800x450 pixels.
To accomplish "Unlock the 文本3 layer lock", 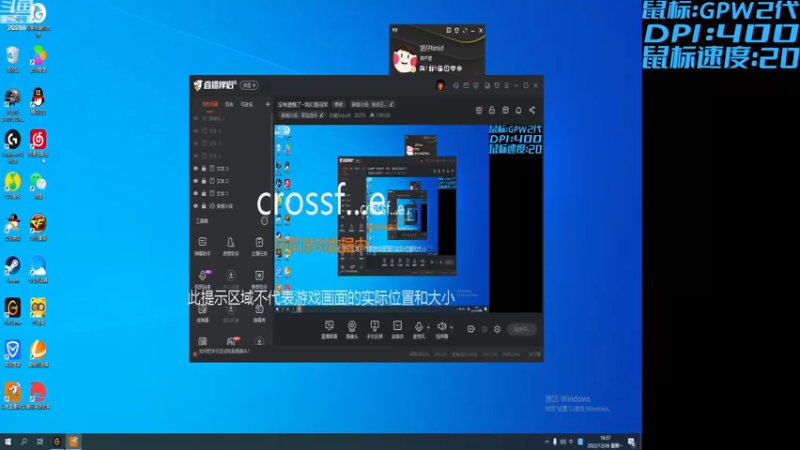I will click(204, 168).
